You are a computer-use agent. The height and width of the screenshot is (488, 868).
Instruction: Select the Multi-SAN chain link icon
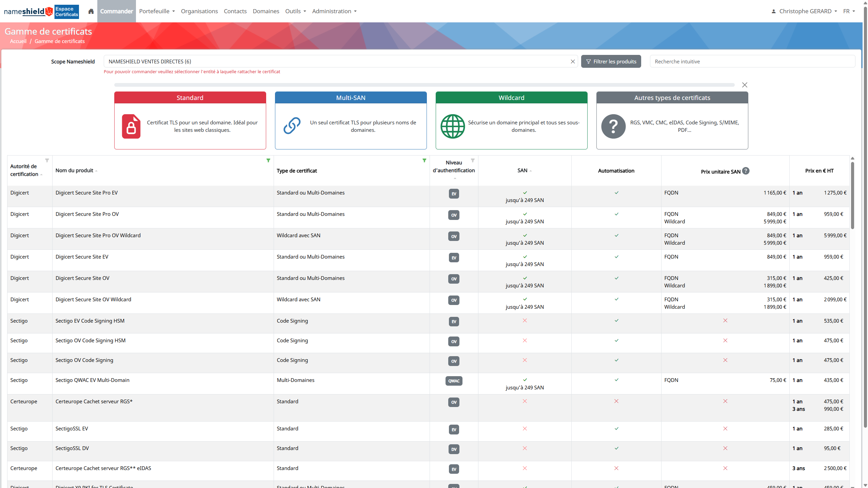click(292, 126)
